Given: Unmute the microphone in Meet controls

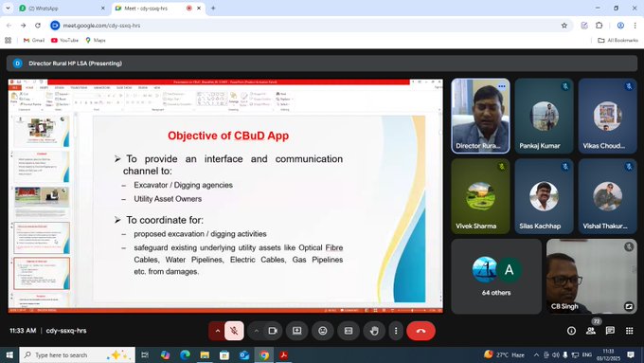Looking at the screenshot, I should [234, 331].
